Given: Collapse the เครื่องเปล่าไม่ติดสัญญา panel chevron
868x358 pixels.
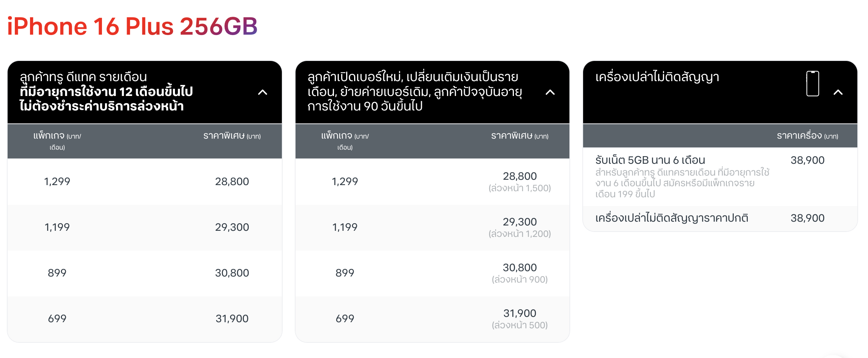Looking at the screenshot, I should [x=838, y=92].
